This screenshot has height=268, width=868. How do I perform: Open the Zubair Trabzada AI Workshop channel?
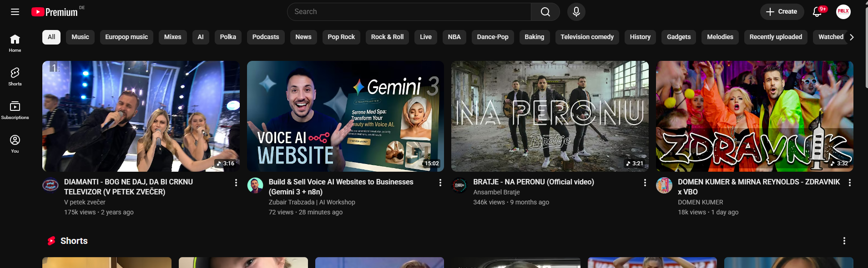[312, 202]
